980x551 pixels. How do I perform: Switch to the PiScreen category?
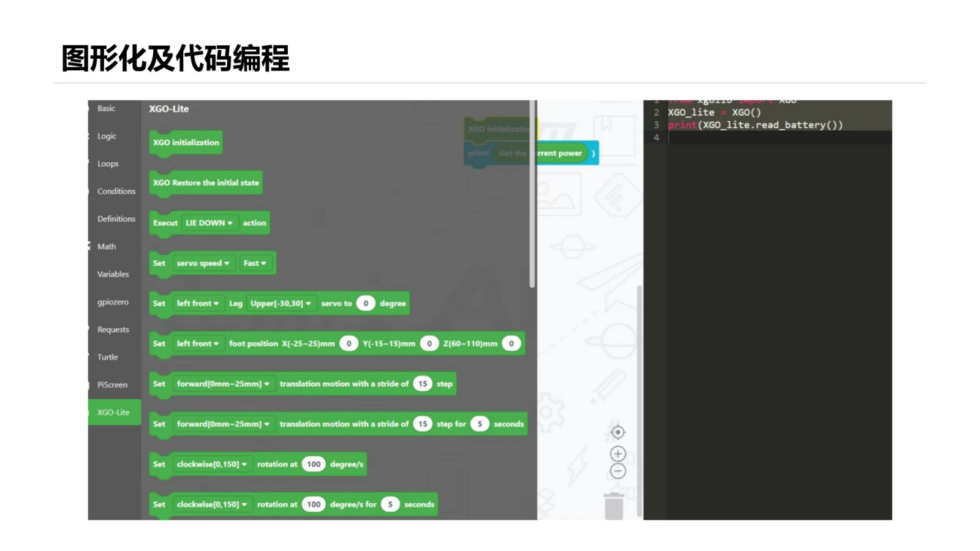(x=112, y=384)
